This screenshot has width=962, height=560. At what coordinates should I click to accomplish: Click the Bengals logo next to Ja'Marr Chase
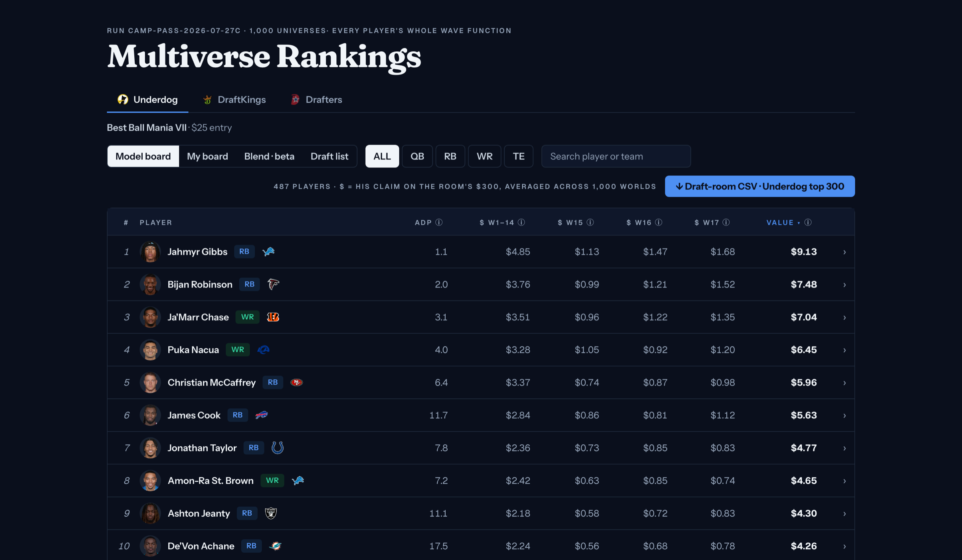click(273, 317)
